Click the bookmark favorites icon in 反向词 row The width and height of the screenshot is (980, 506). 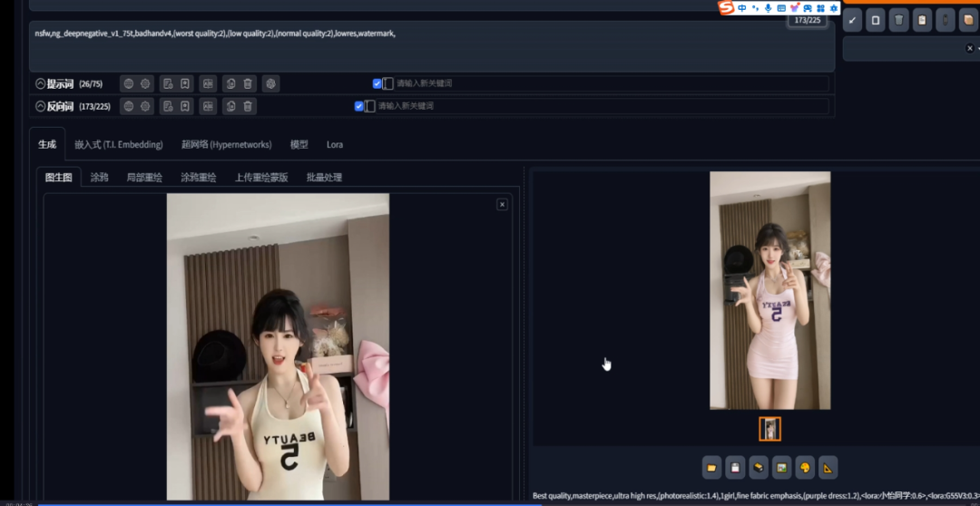point(185,106)
